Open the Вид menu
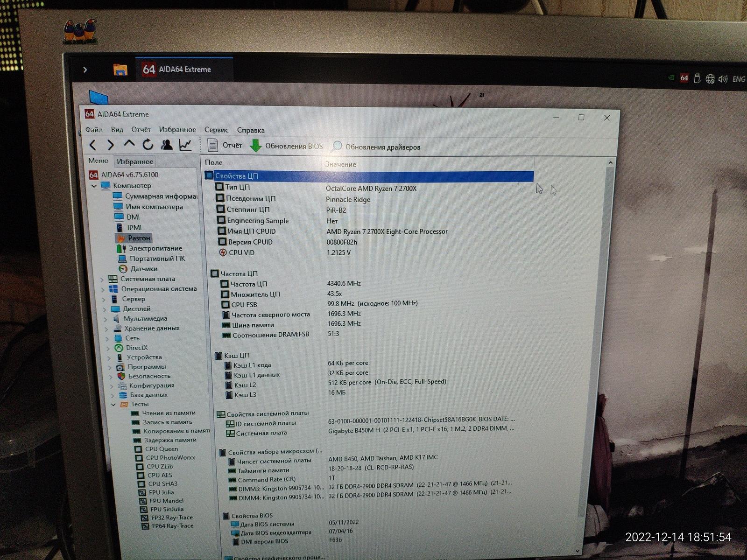747x560 pixels. [117, 129]
